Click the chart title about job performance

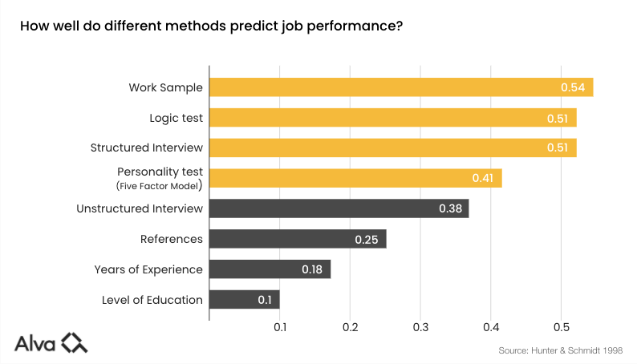[x=211, y=26]
